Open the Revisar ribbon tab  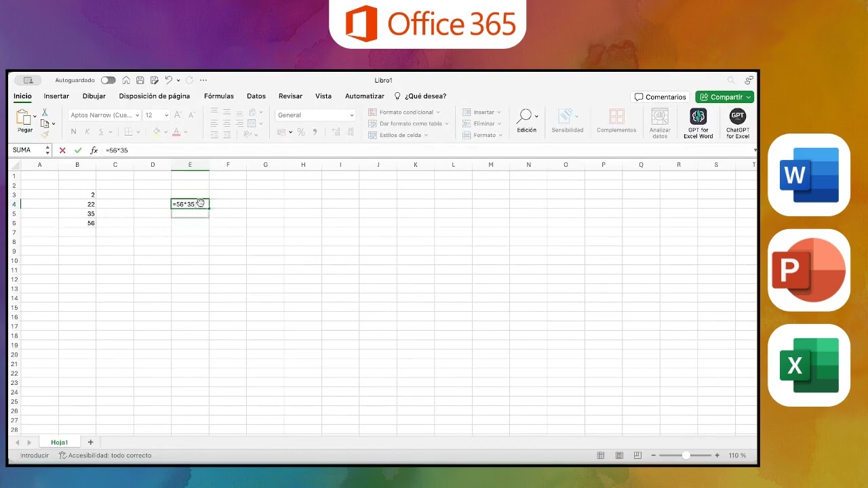tap(290, 96)
